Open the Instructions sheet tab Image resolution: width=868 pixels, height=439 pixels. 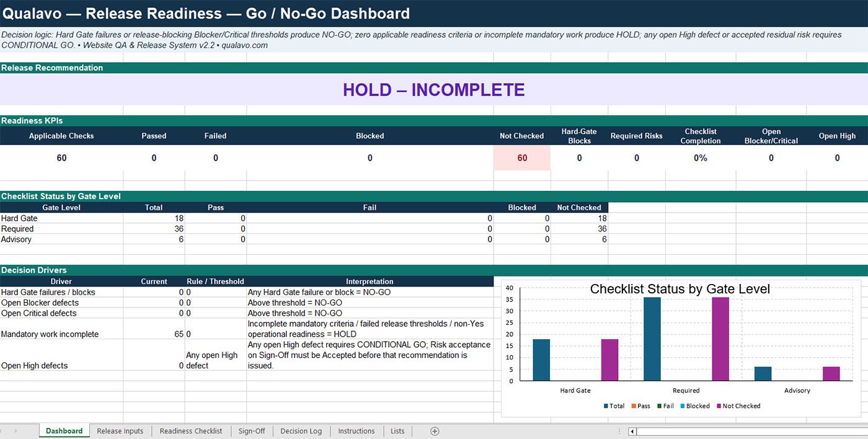[x=356, y=431]
